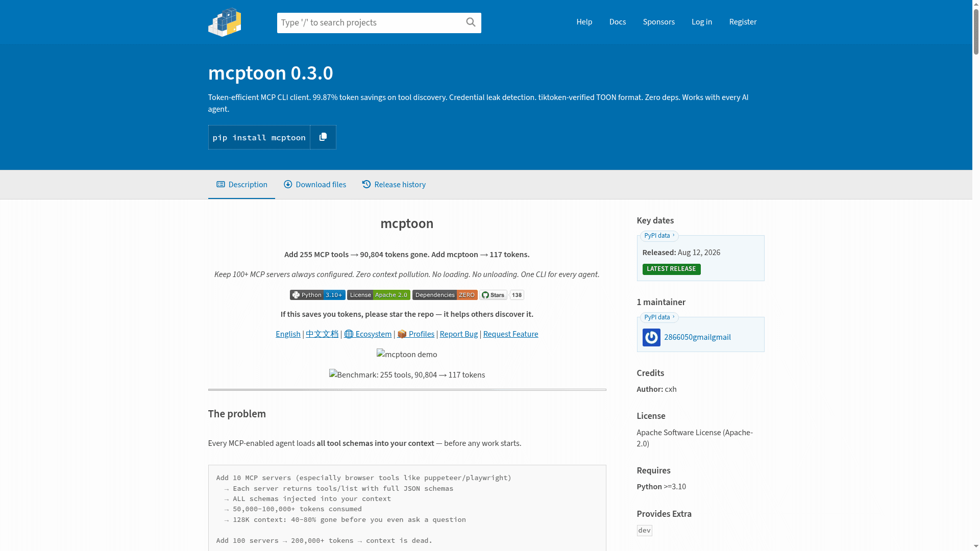980x551 pixels.
Task: Open maintainer 2866050gmailgmail profile
Action: 697,337
